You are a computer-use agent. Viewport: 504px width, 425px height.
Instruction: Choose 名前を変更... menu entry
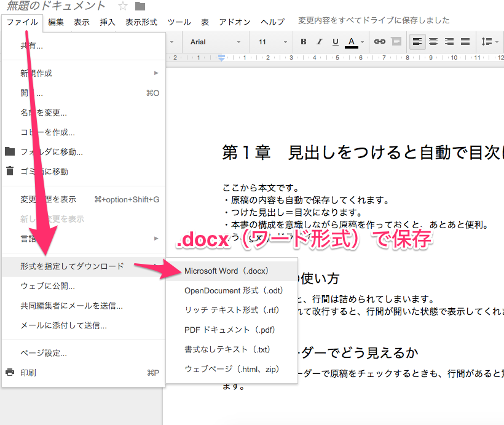point(84,113)
